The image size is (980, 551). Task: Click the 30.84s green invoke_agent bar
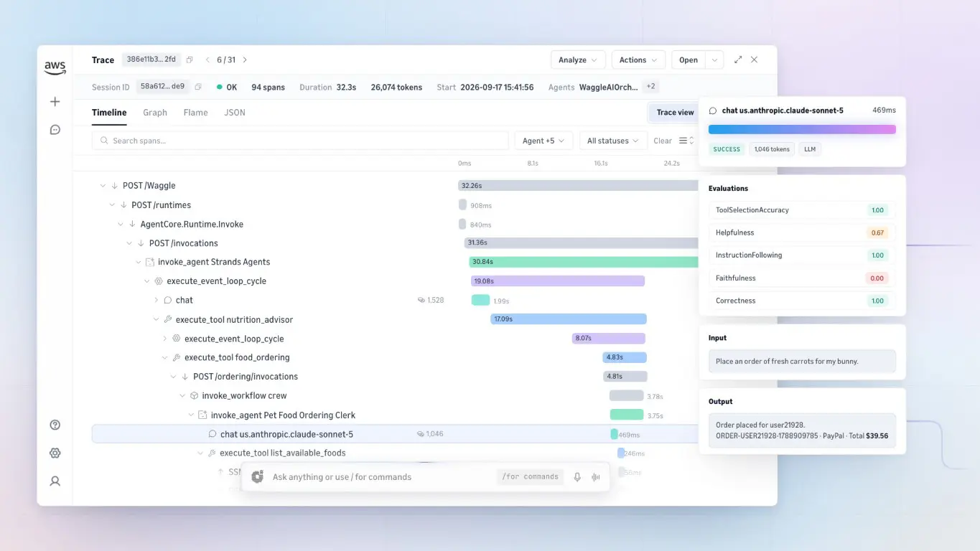pyautogui.click(x=584, y=262)
